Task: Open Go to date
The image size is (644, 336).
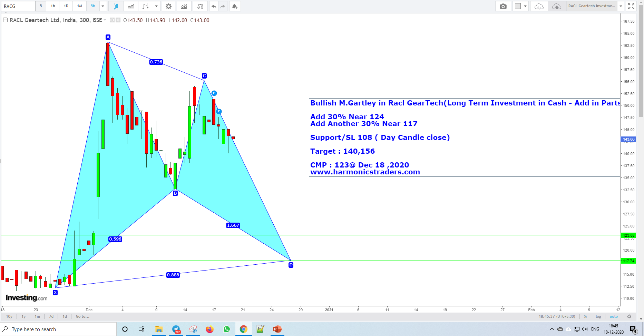Action: 82,316
